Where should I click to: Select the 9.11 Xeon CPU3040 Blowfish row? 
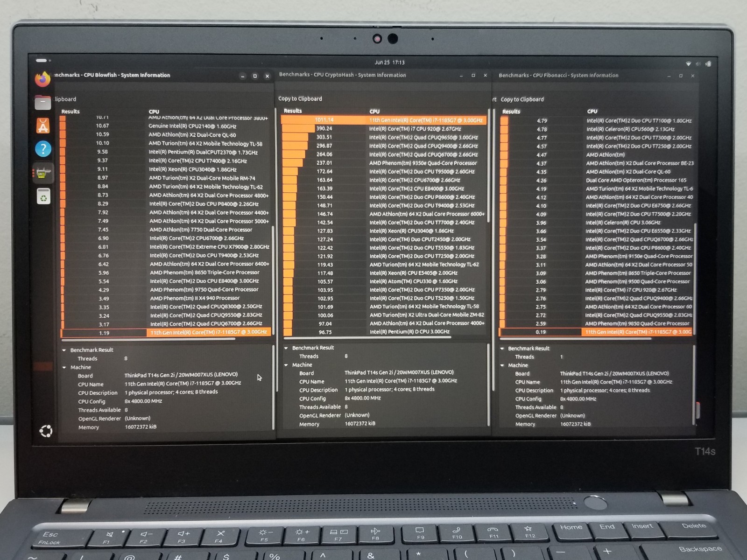pos(166,169)
